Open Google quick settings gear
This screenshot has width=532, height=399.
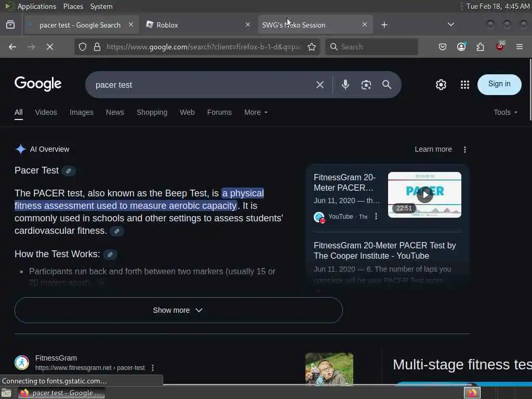[441, 85]
